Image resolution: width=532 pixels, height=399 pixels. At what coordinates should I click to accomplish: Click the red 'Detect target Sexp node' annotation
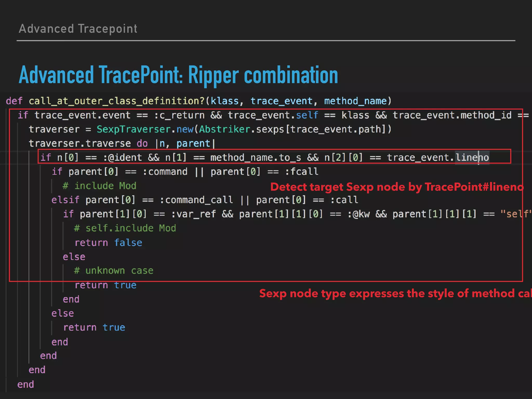point(397,187)
